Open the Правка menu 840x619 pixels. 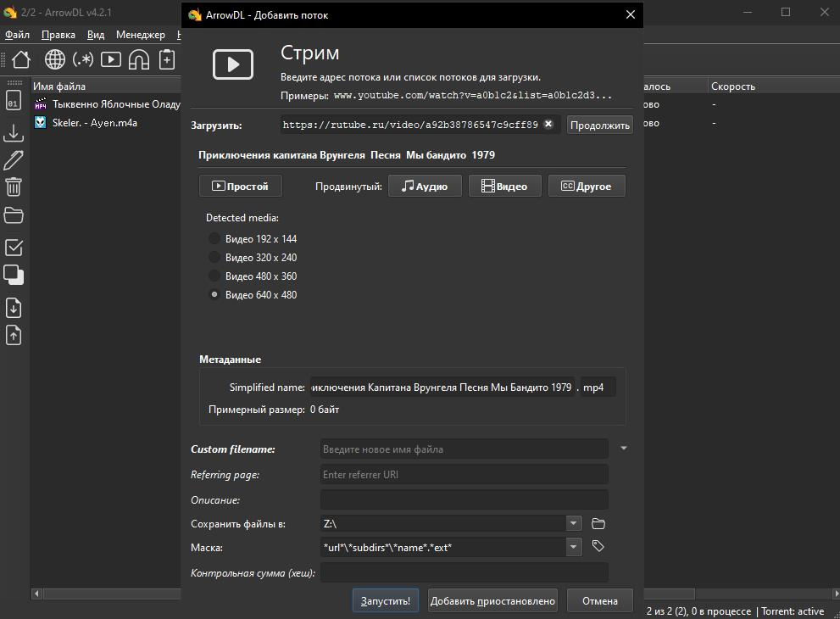point(58,35)
